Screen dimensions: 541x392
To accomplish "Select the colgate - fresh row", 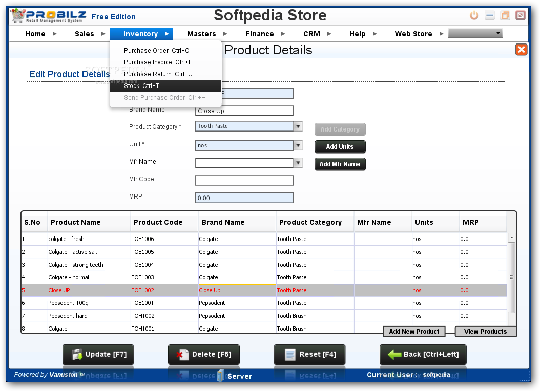I will click(x=264, y=239).
